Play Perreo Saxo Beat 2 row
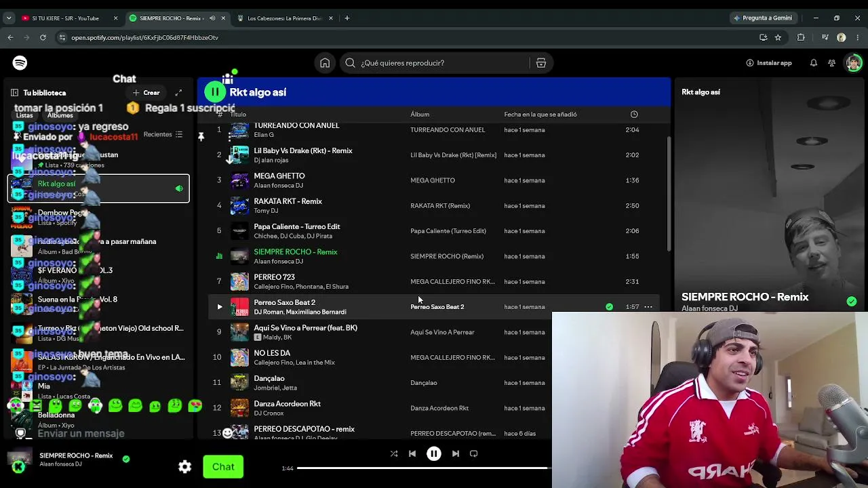Screen dimensions: 868x488 click(x=219, y=307)
